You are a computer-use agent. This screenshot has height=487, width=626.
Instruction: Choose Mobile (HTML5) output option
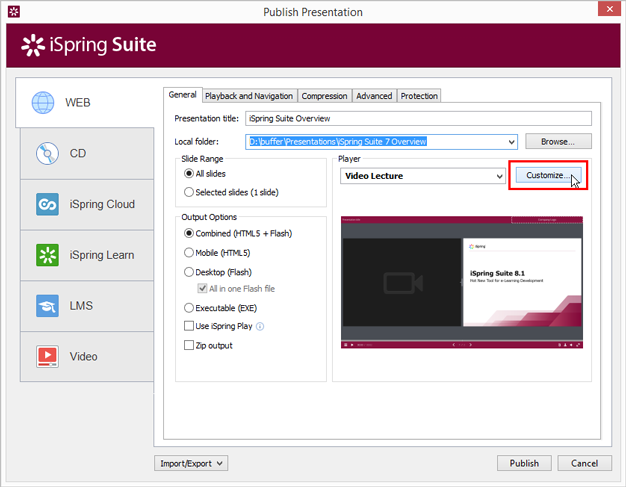point(189,253)
